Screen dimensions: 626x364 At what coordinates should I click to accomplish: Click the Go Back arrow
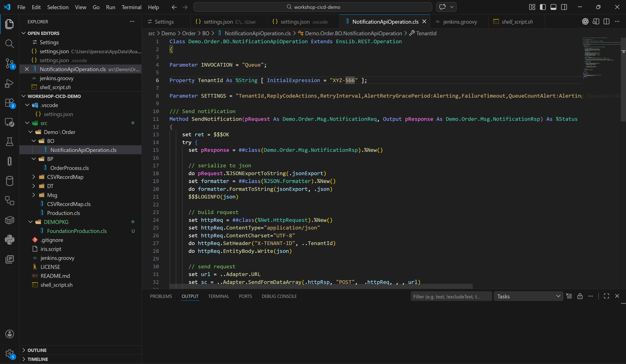tap(174, 7)
